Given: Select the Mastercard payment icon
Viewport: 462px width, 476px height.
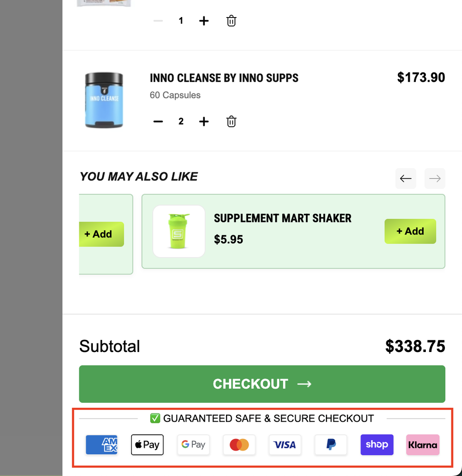Looking at the screenshot, I should click(239, 445).
